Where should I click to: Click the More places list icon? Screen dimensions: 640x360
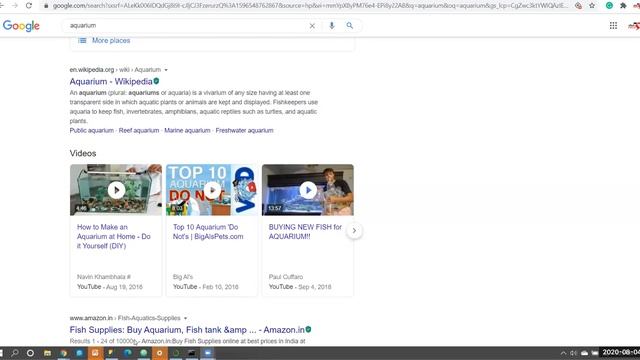coord(82,40)
